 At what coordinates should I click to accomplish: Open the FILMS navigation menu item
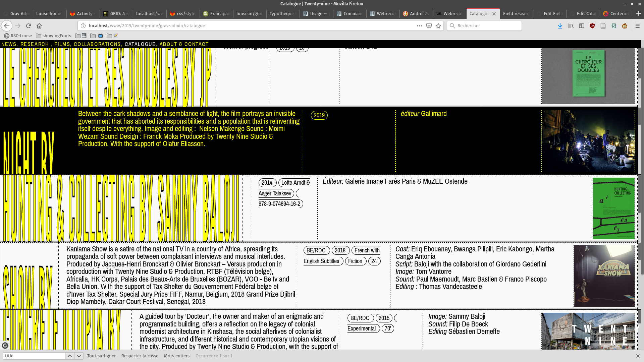(62, 44)
